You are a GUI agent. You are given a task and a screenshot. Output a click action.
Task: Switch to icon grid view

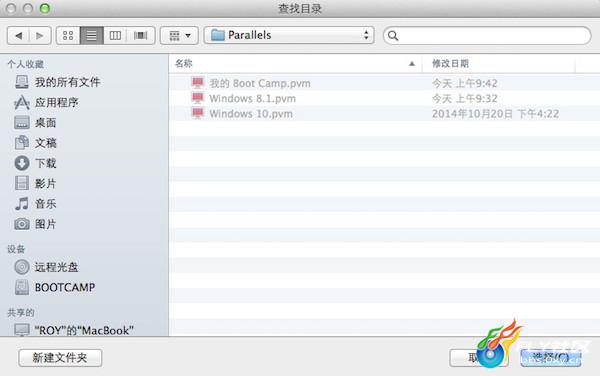[x=68, y=36]
